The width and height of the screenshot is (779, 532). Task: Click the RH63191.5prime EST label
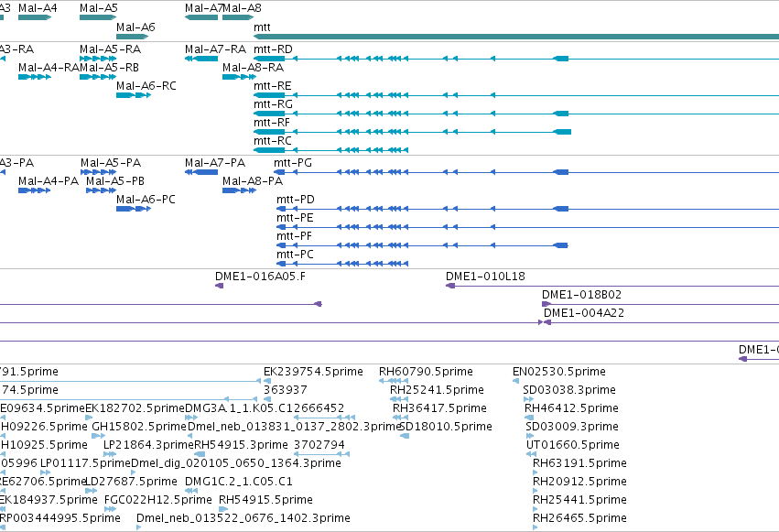click(x=579, y=464)
